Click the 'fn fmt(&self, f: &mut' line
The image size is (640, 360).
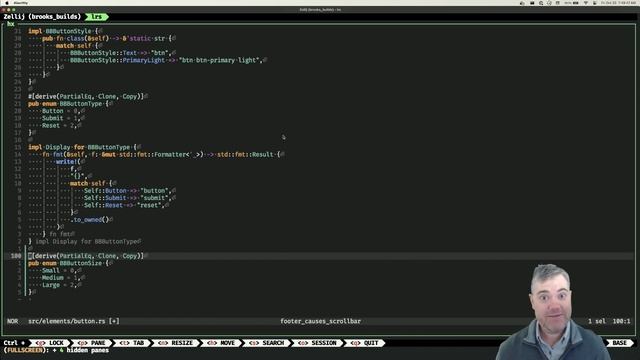point(161,154)
